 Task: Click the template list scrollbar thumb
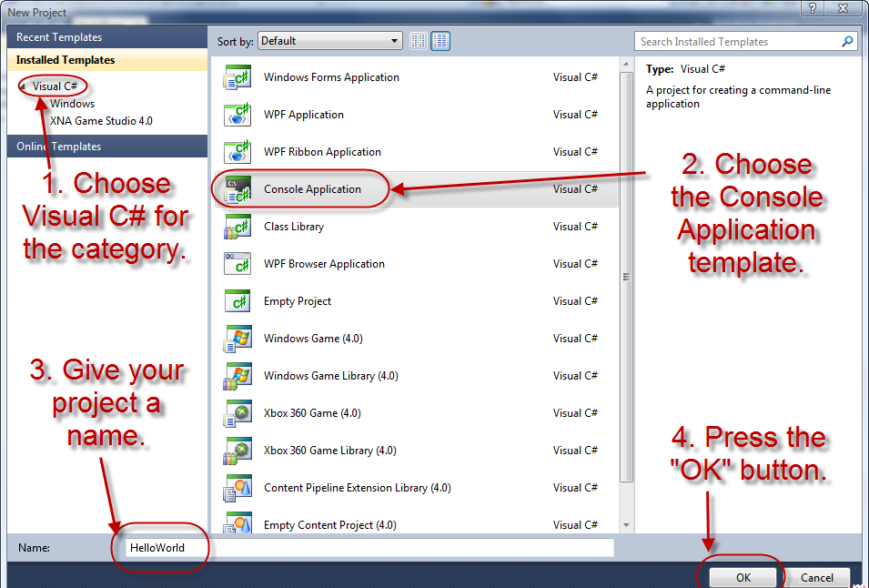click(x=626, y=277)
